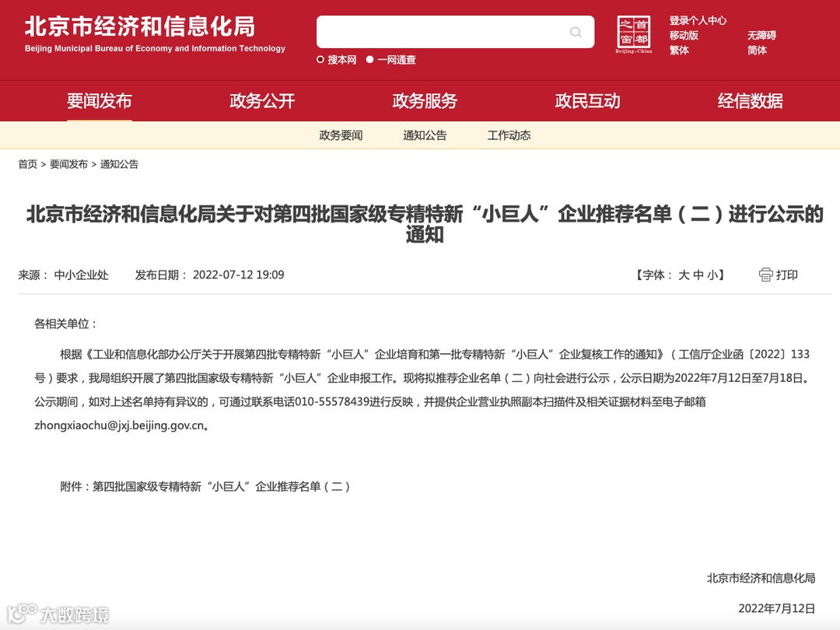This screenshot has width=840, height=630.
Task: Focus the site search input field
Action: click(455, 32)
